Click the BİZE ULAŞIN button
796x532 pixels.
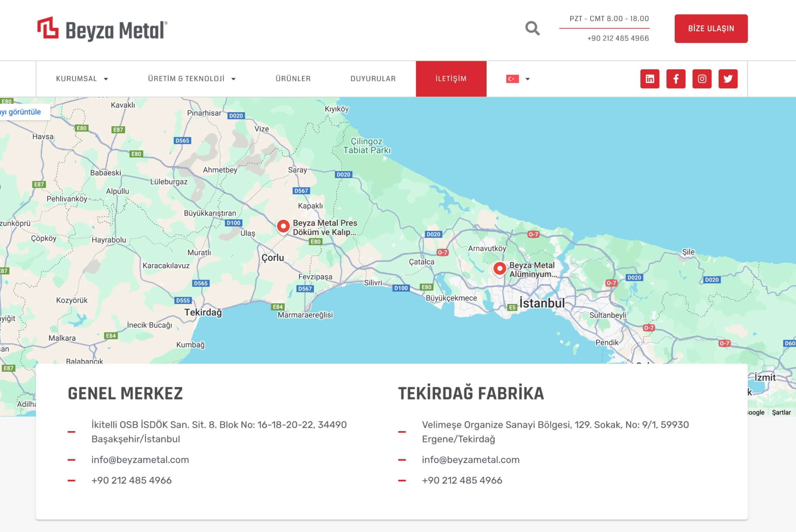point(711,29)
